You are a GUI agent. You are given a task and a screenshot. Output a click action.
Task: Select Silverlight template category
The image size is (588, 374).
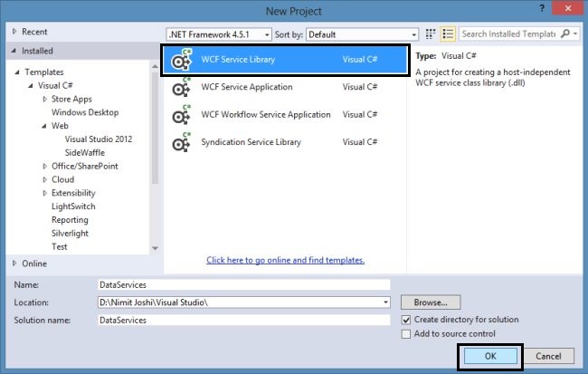click(70, 234)
